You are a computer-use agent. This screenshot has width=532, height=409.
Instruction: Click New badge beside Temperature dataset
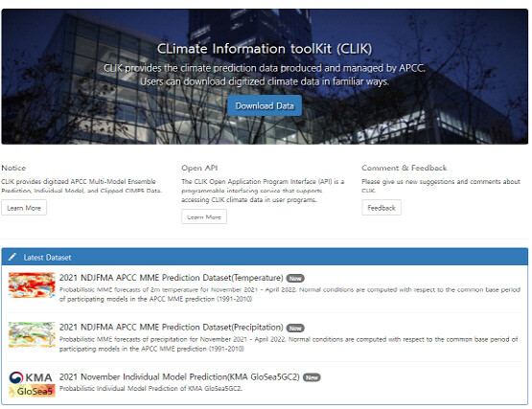pos(295,279)
